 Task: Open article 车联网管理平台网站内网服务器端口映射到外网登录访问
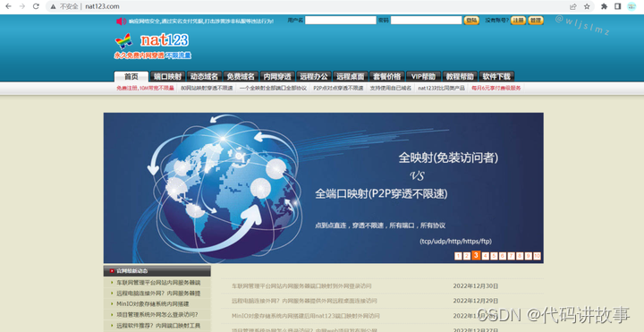point(301,286)
